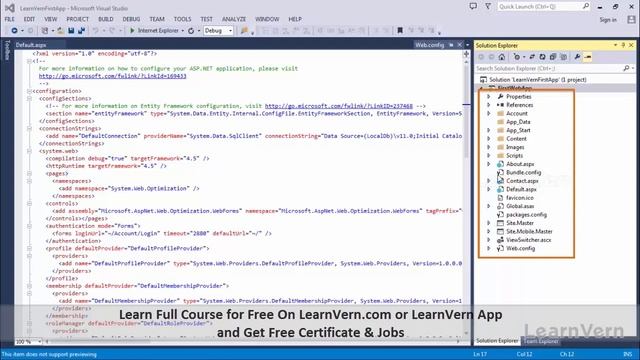Toggle Preview Selected Items icon in Solution Explorer
The width and height of the screenshot is (640, 360).
[x=588, y=57]
